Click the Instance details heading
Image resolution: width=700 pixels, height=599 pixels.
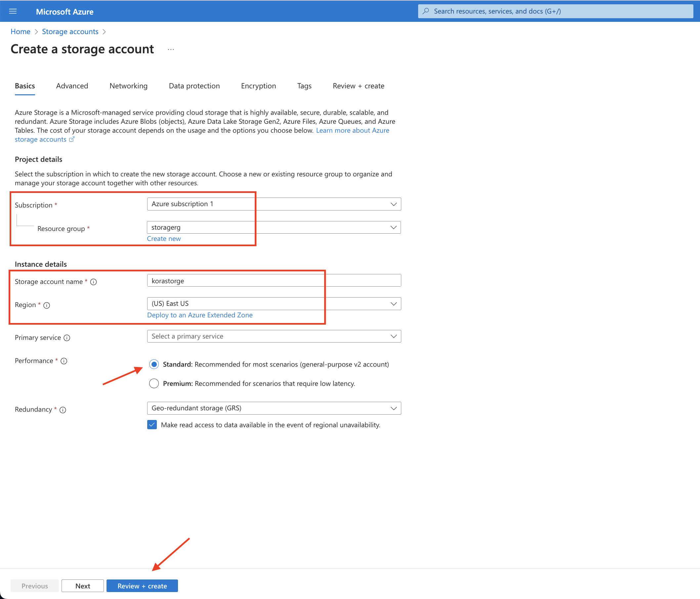coord(41,264)
